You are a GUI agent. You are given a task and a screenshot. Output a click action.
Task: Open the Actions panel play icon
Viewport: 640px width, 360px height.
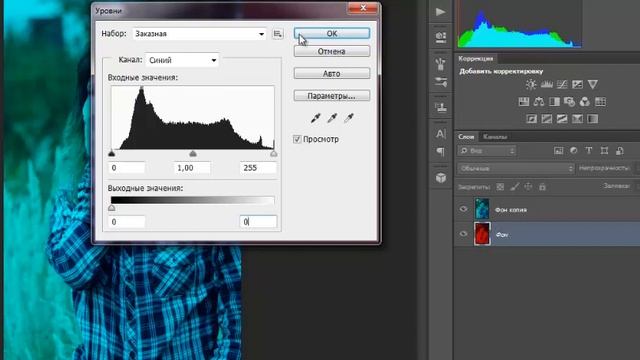(440, 12)
